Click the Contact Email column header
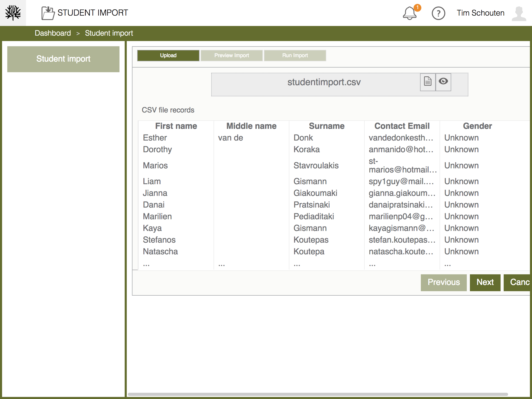 coord(402,126)
